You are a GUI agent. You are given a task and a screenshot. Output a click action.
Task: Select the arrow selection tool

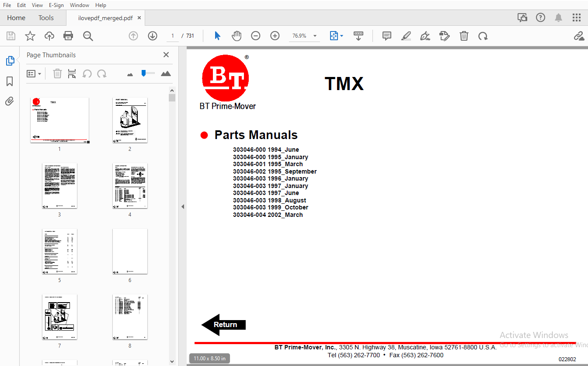217,36
